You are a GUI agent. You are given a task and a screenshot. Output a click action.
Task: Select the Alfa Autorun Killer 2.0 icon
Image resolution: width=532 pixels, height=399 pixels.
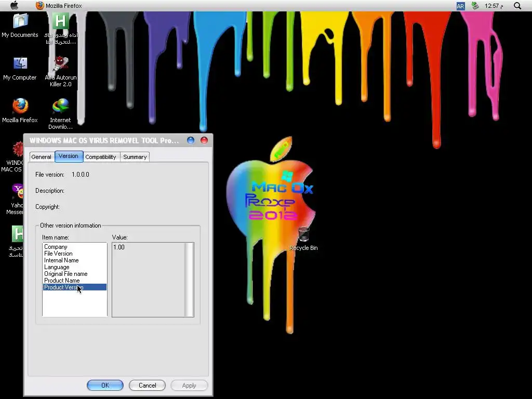point(61,72)
